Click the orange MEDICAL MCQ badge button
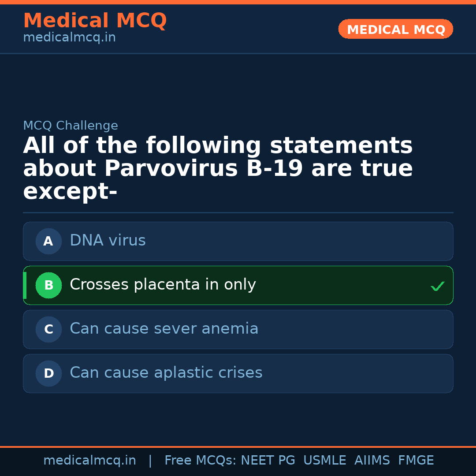 pos(395,29)
